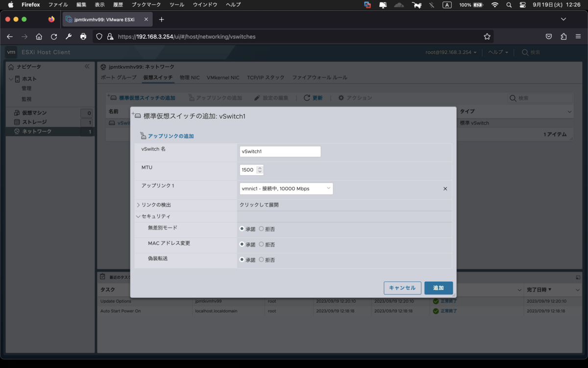
Task: Click the Firefox list all tabs chevron
Action: [x=563, y=20]
